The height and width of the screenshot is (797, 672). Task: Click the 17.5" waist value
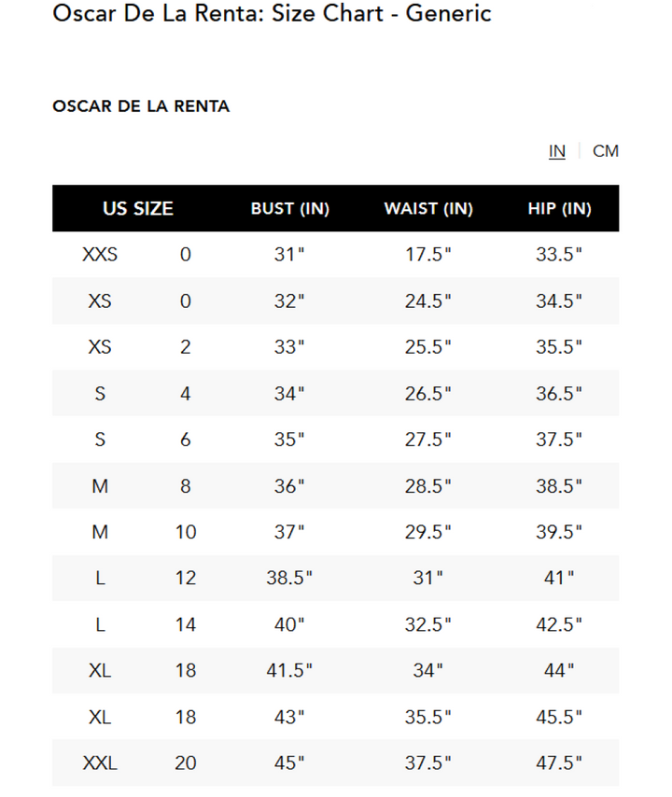428,255
